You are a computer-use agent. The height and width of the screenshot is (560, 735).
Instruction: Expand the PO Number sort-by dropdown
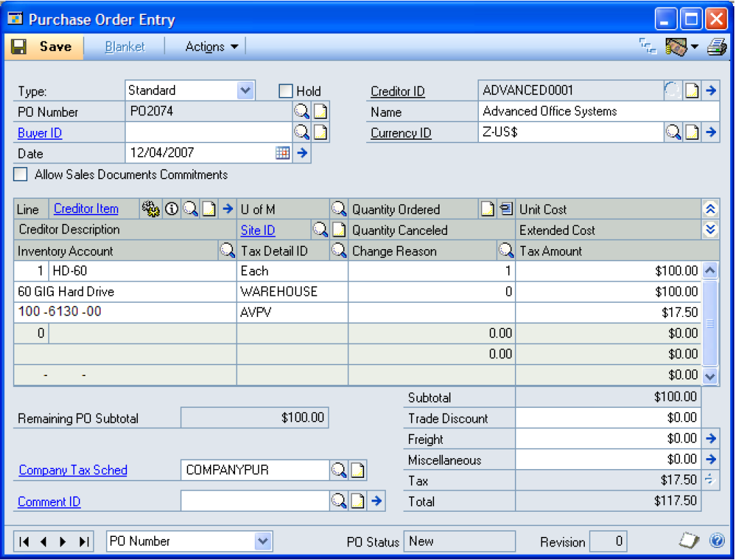264,541
